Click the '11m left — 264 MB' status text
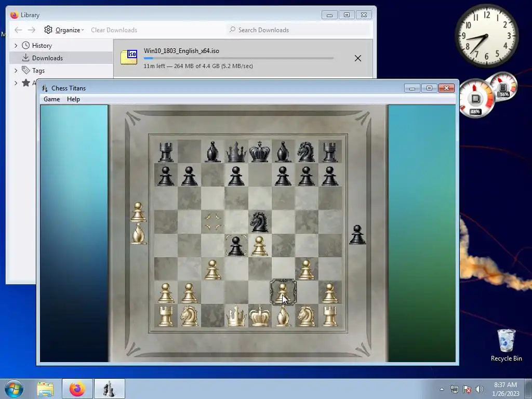The height and width of the screenshot is (399, 532). [x=198, y=66]
